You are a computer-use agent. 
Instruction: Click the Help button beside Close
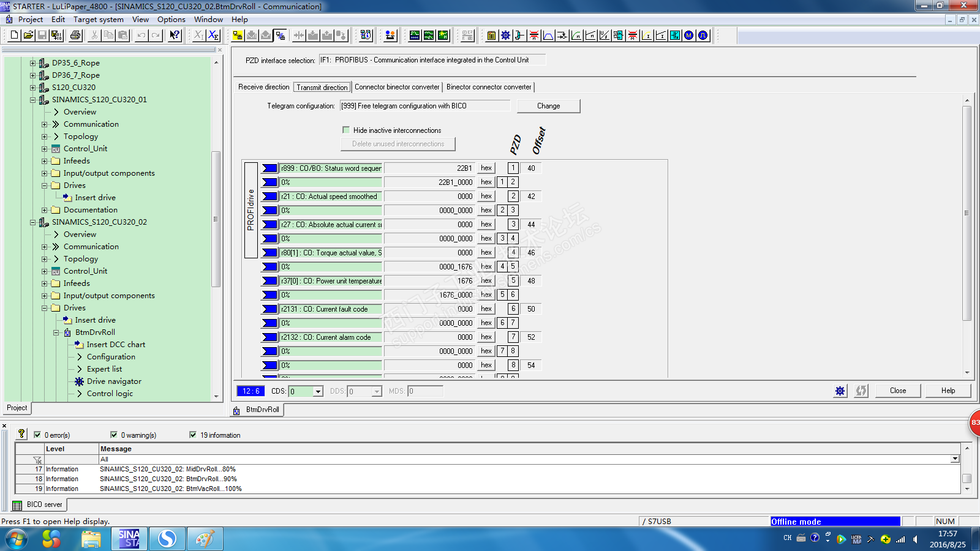click(948, 391)
